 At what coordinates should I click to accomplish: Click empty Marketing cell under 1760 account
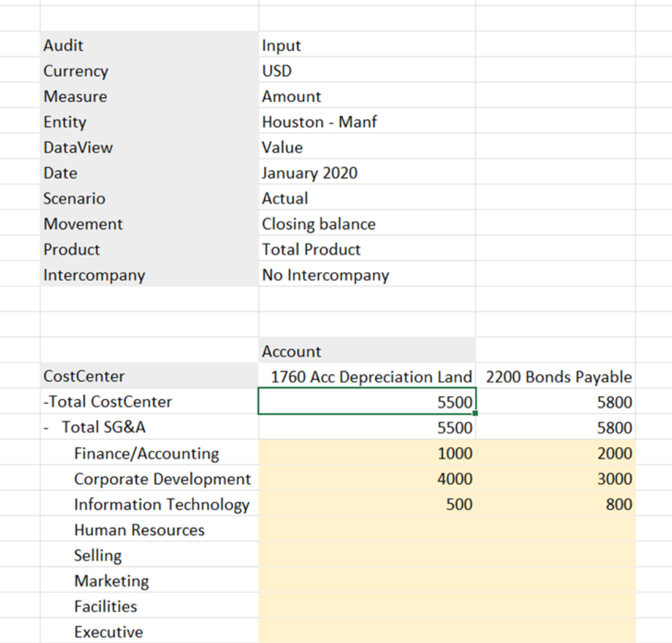(367, 580)
